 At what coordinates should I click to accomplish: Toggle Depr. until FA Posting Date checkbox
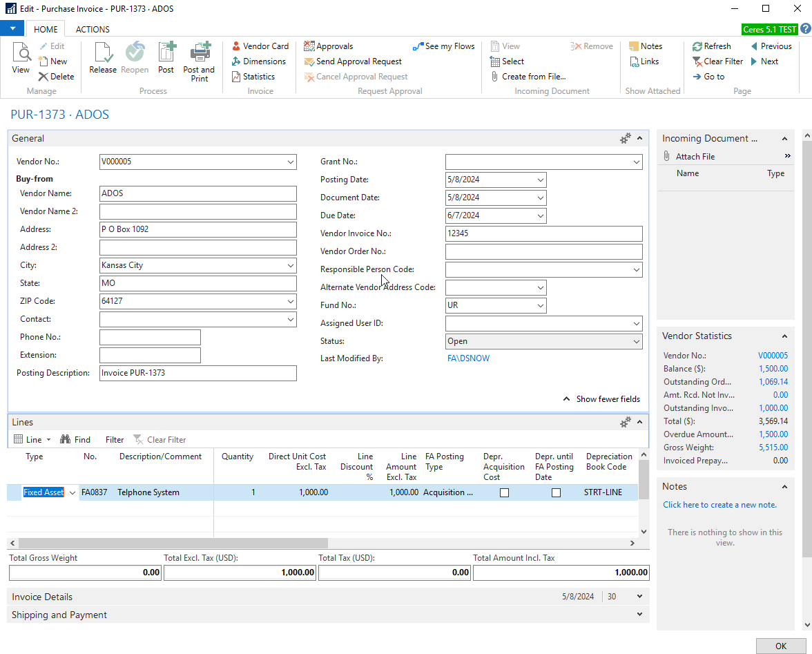pos(556,493)
